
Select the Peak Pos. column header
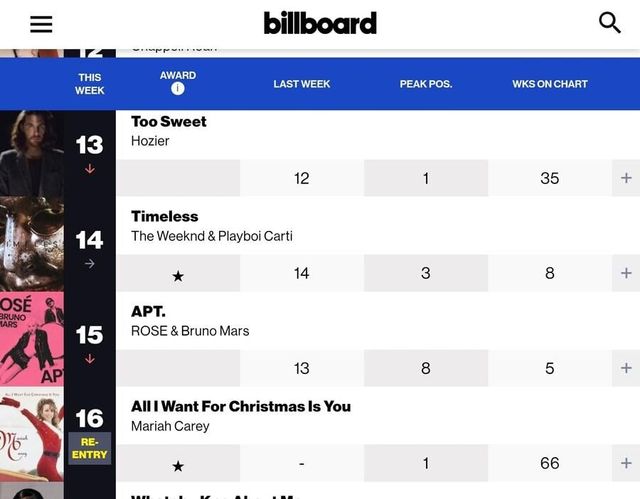[425, 84]
